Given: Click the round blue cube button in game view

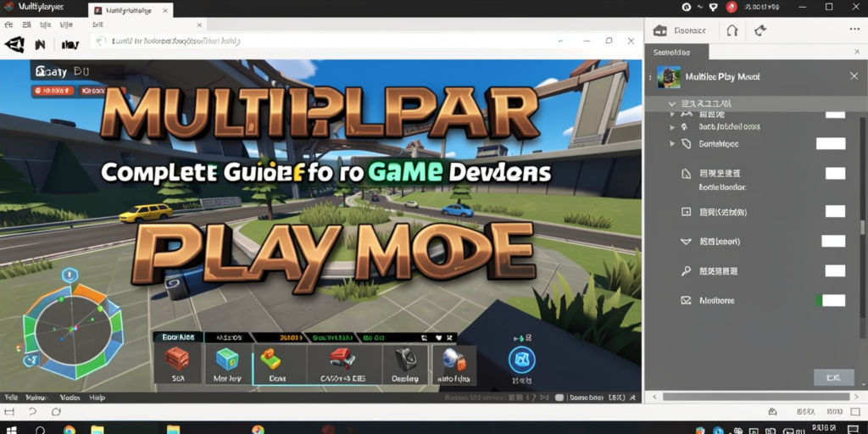Looking at the screenshot, I should tap(522, 361).
